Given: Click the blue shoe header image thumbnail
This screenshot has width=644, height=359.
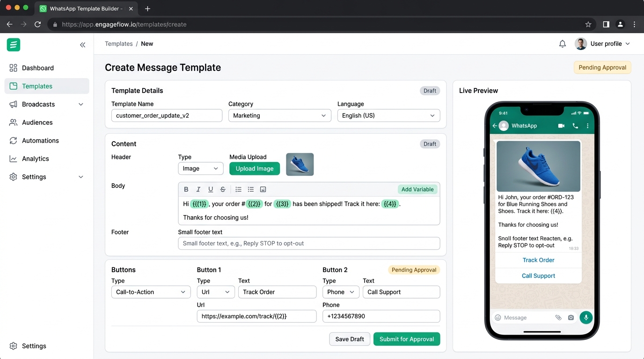Looking at the screenshot, I should (300, 165).
